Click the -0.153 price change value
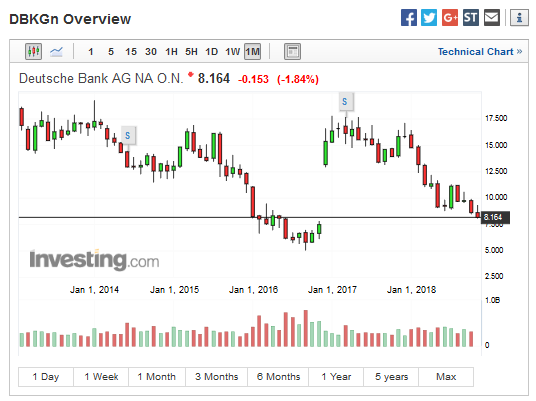The image size is (536, 401). click(253, 79)
